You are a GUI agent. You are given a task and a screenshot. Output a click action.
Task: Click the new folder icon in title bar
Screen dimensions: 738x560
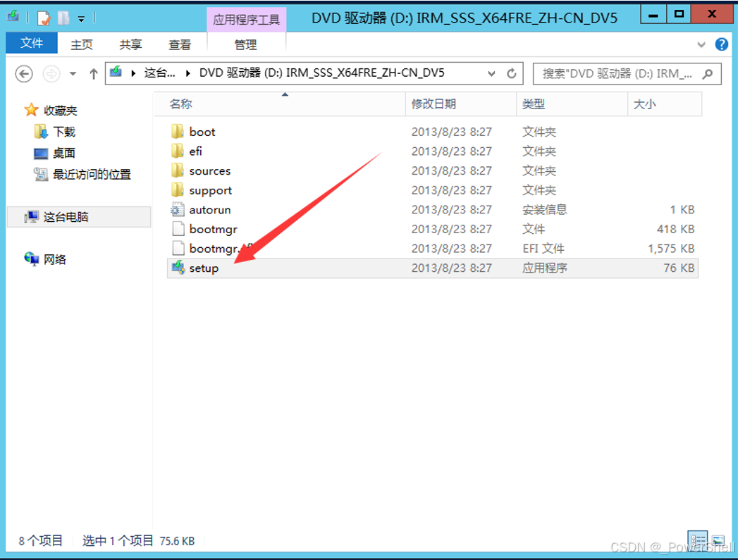(x=63, y=18)
